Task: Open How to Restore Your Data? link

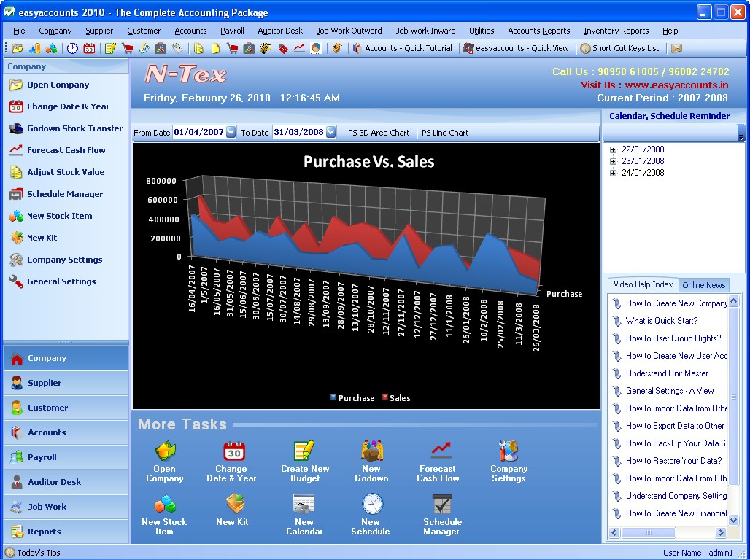Action: [x=674, y=461]
